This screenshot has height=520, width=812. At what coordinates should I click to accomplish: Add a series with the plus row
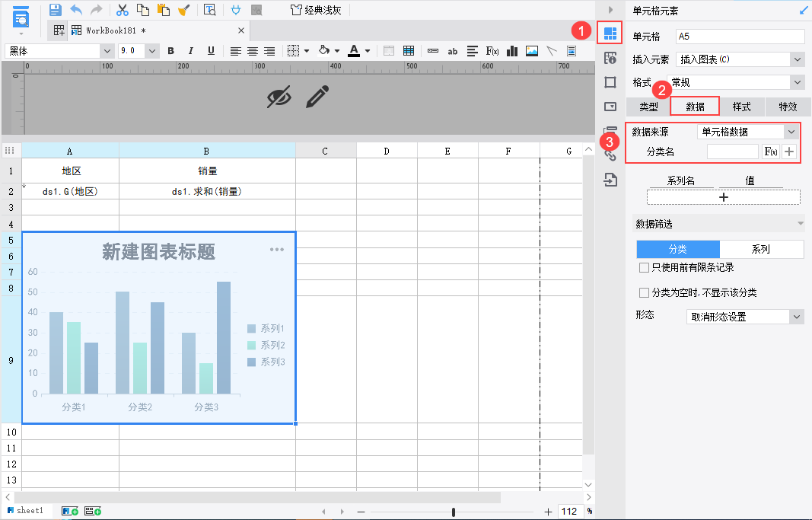coord(724,197)
